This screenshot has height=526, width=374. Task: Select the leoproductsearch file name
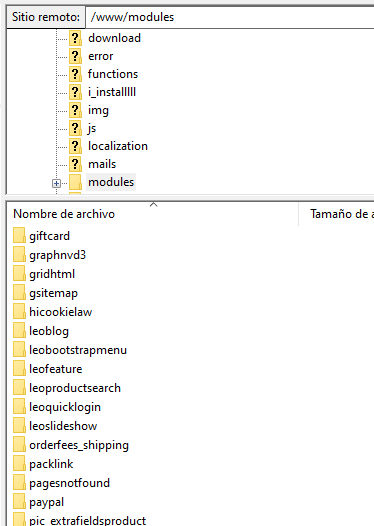tap(75, 388)
